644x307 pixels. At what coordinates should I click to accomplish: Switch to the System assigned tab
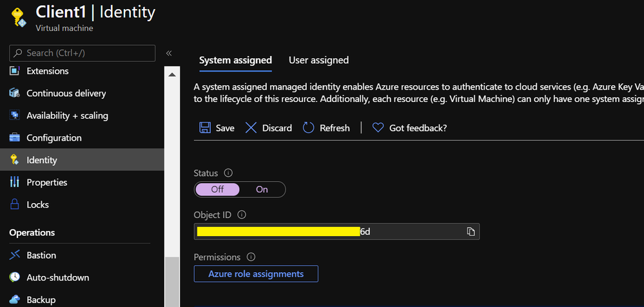click(235, 61)
